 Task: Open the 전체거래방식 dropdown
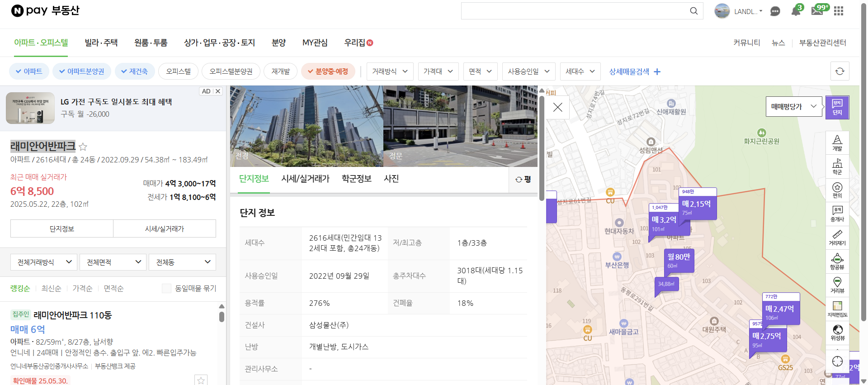point(44,262)
